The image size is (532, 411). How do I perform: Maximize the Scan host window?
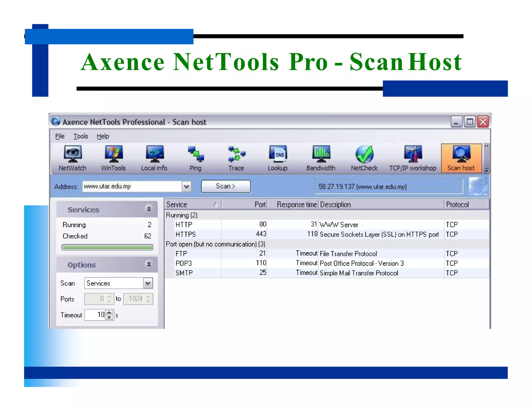[x=469, y=122]
